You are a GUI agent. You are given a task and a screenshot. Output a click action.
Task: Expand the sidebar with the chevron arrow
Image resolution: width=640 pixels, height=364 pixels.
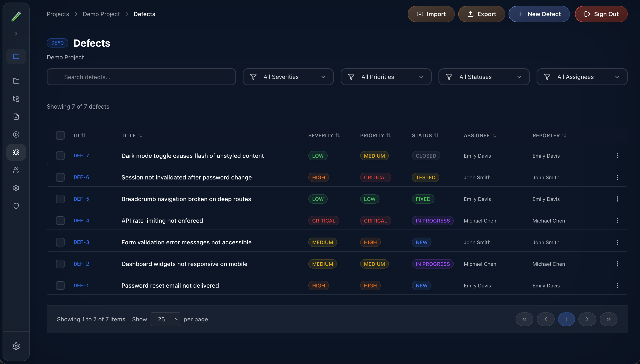16,33
